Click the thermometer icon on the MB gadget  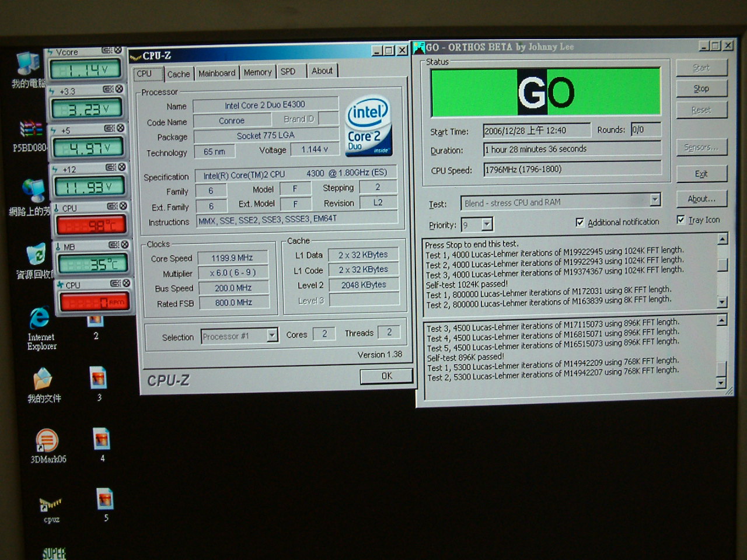[x=58, y=247]
